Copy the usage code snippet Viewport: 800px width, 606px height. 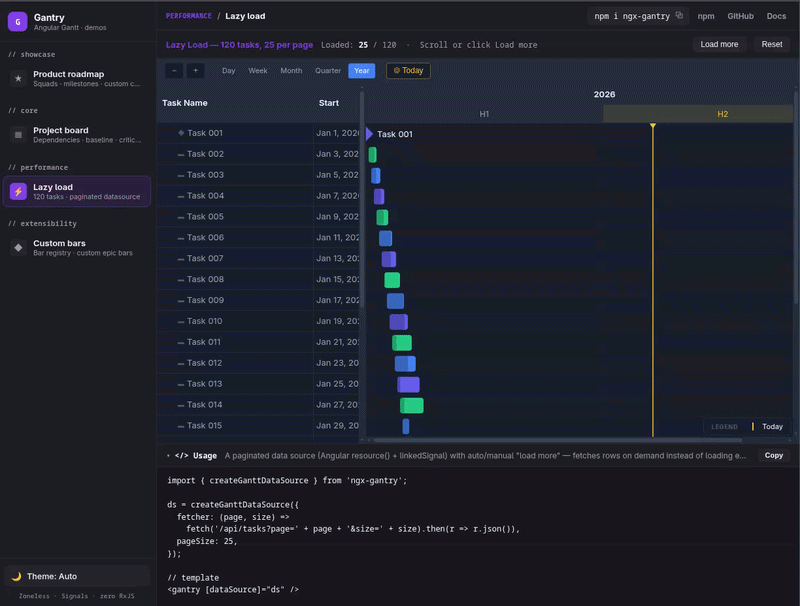click(773, 455)
